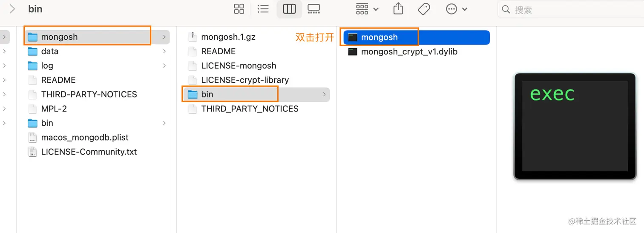Go forward with the toolbar chevron
This screenshot has height=233, width=644.
tap(12, 9)
